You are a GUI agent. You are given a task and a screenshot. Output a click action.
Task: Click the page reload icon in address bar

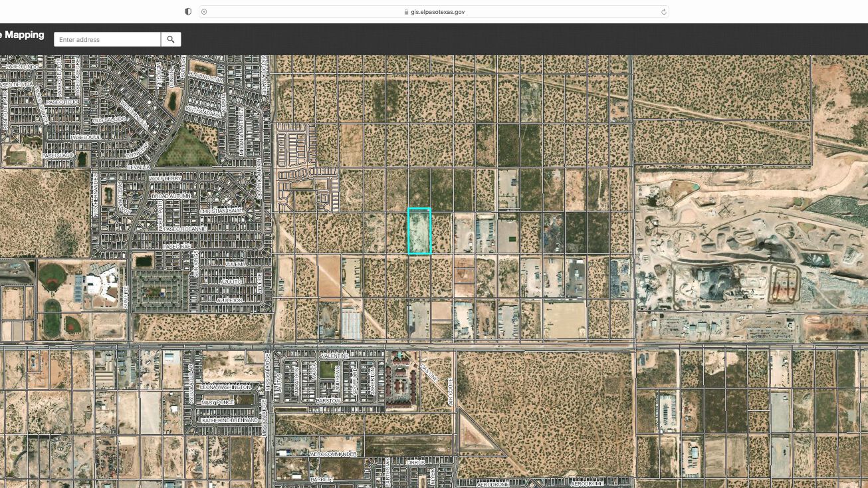663,11
